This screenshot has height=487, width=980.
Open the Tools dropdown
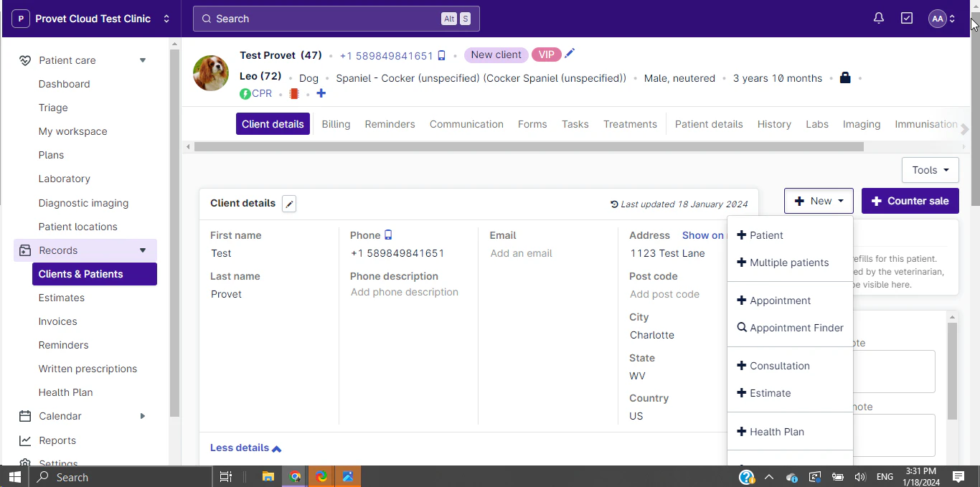(x=930, y=170)
